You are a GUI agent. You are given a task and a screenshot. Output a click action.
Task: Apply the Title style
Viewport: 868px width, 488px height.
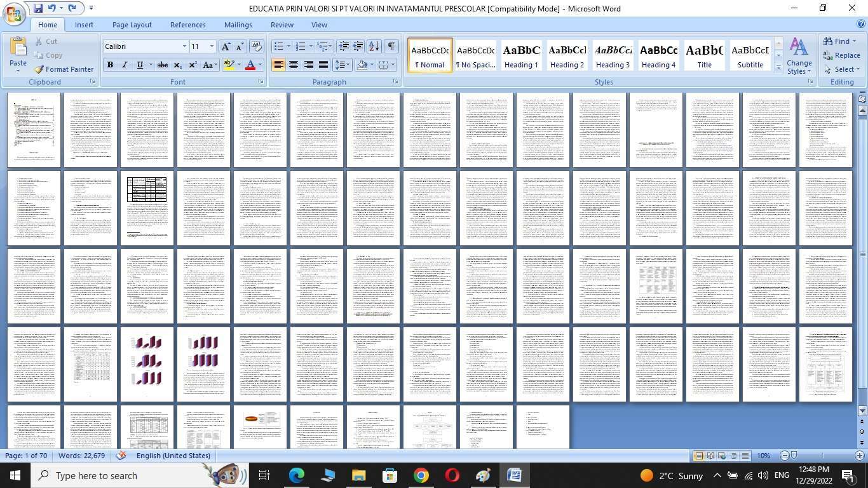click(x=705, y=55)
